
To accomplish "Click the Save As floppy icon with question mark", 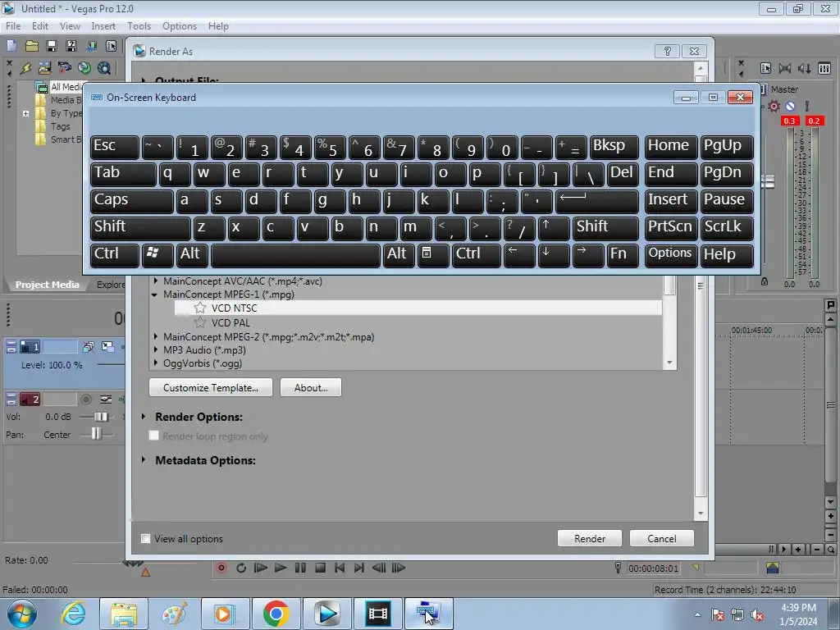I will tap(71, 46).
